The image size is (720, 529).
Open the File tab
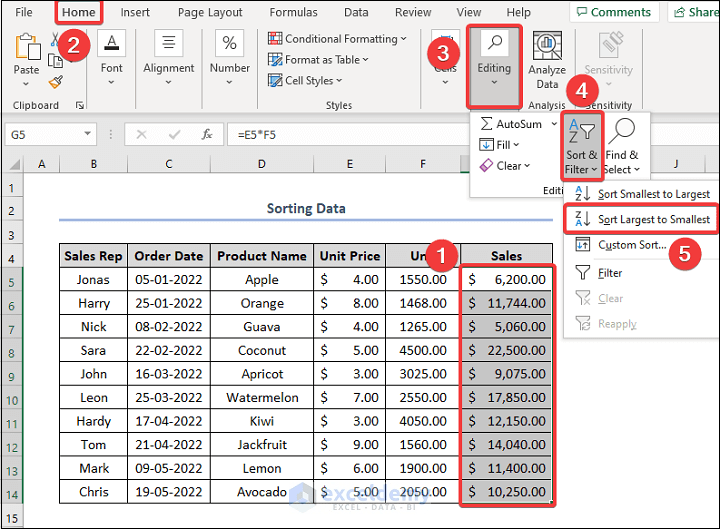click(23, 12)
